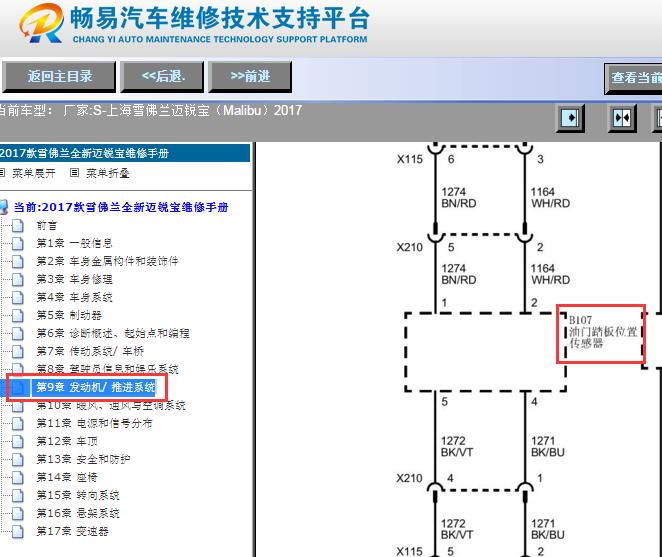Click upper X210 connector label in diagram
Image resolution: width=662 pixels, height=557 pixels.
[x=410, y=247]
